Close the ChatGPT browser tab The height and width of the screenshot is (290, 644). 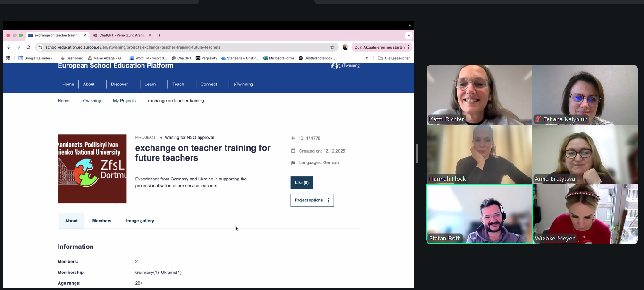coord(150,35)
